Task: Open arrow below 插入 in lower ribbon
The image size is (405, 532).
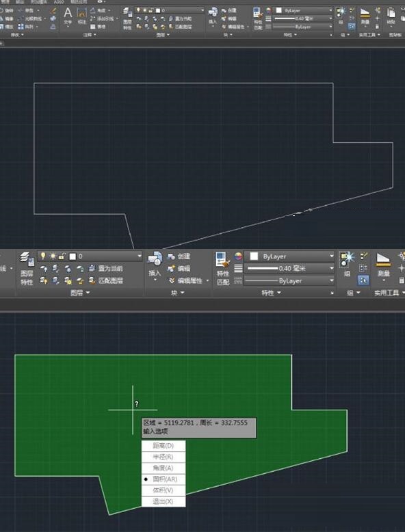Action: pos(155,280)
